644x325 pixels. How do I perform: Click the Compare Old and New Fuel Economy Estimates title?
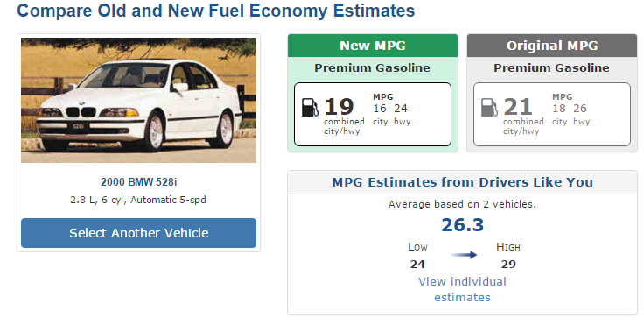coord(216,11)
